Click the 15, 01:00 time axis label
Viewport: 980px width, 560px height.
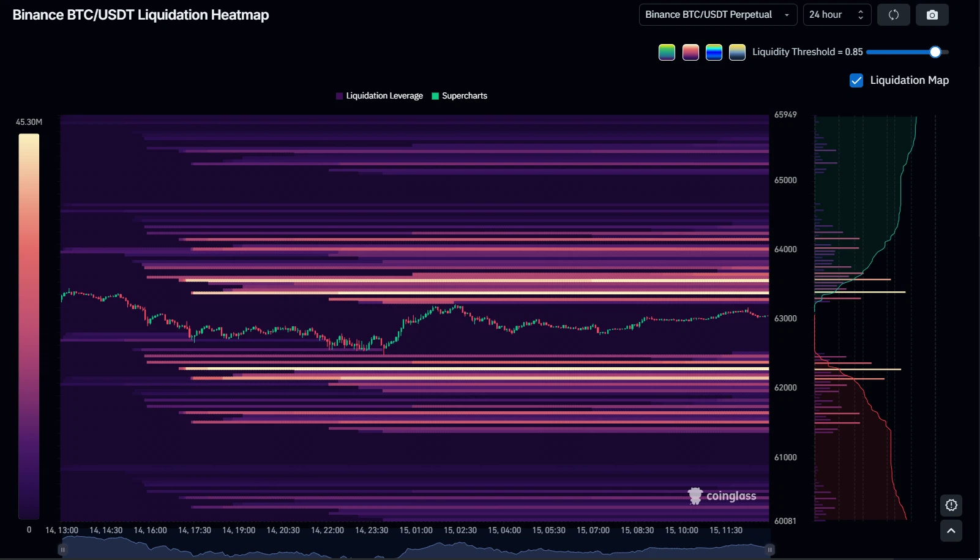pyautogui.click(x=416, y=531)
